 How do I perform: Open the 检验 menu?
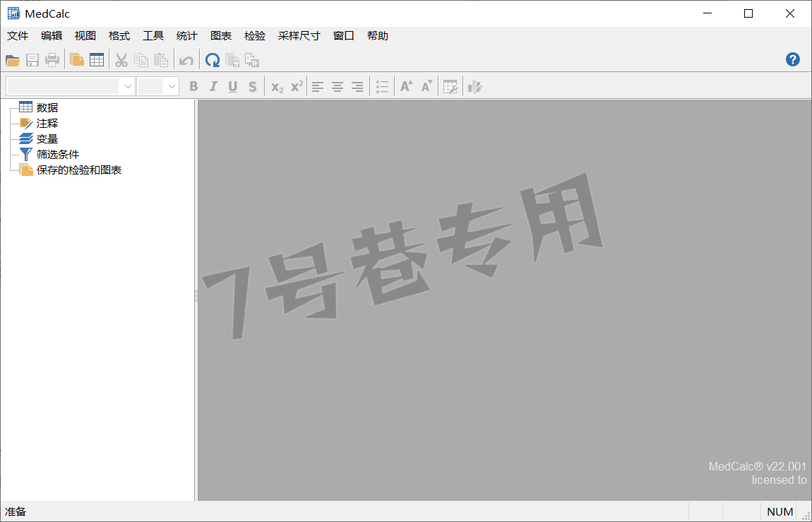click(x=255, y=36)
